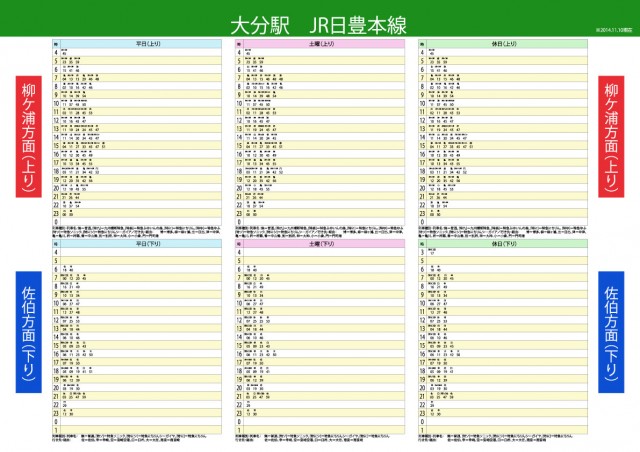The width and height of the screenshot is (640, 452).
Task: Select hour 7 row in 土曜(下り) table
Action: 320,278
